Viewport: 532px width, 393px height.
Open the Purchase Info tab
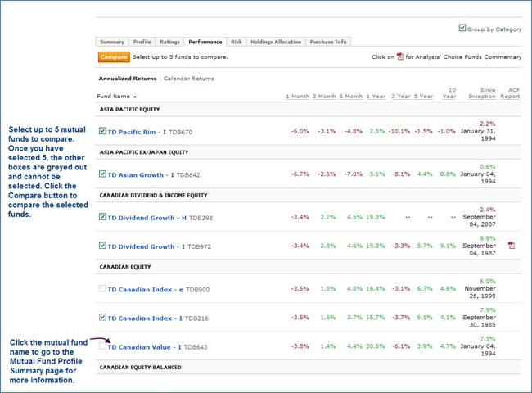(x=328, y=42)
